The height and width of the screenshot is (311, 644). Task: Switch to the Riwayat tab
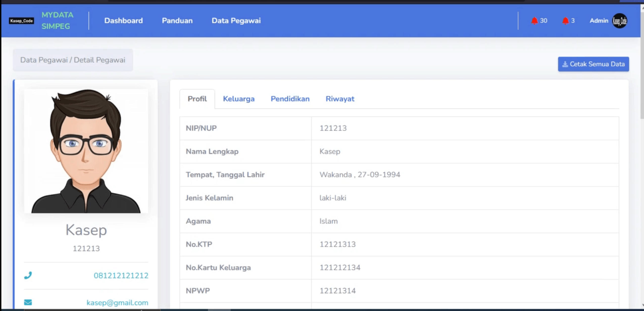(340, 99)
